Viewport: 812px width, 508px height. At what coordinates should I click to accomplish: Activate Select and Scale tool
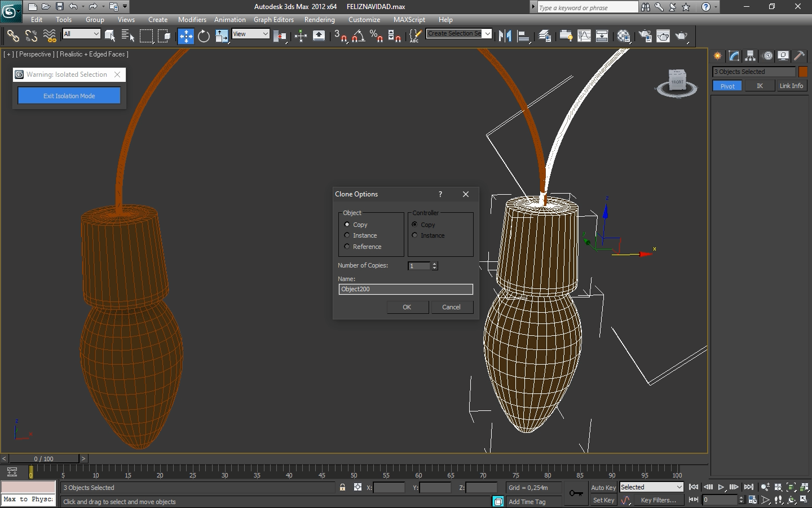point(222,36)
